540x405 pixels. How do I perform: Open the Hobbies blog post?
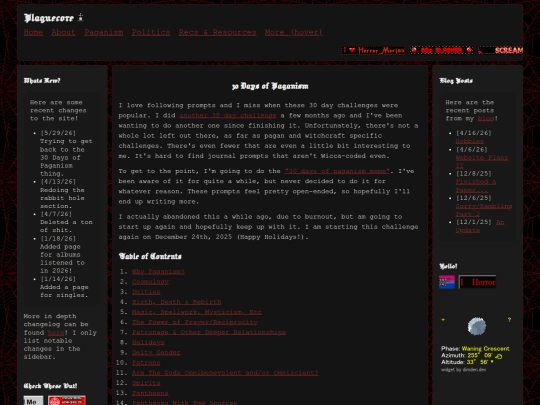point(469,141)
